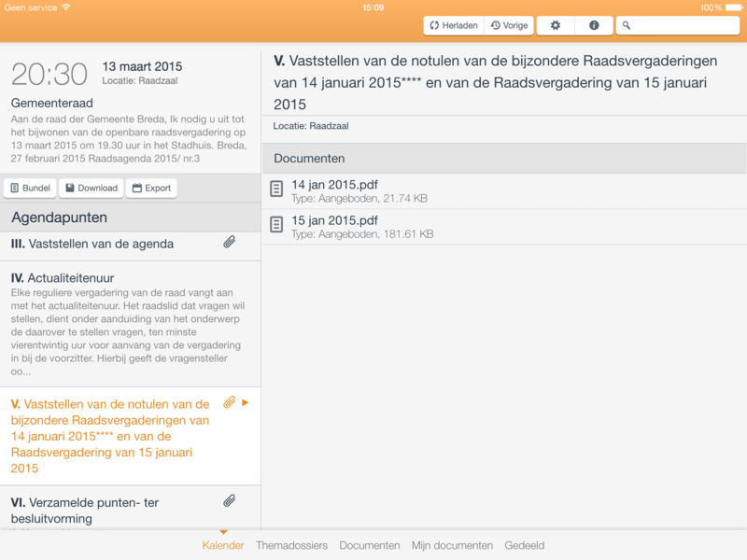Open paperclip on Verzamelde punten item
Screen dimensions: 747x560
click(229, 501)
